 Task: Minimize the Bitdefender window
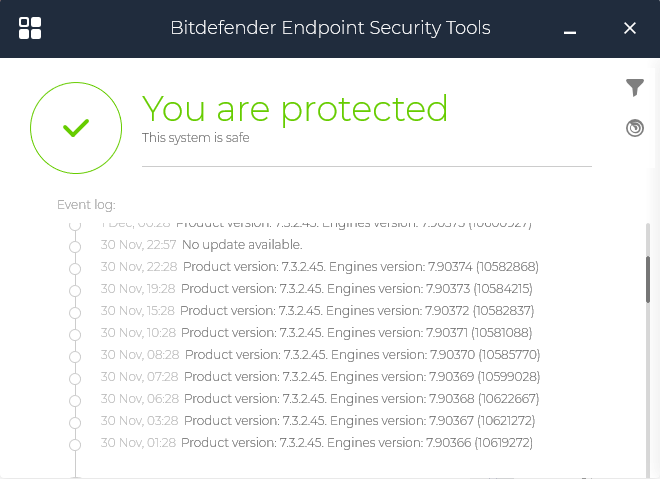570,29
